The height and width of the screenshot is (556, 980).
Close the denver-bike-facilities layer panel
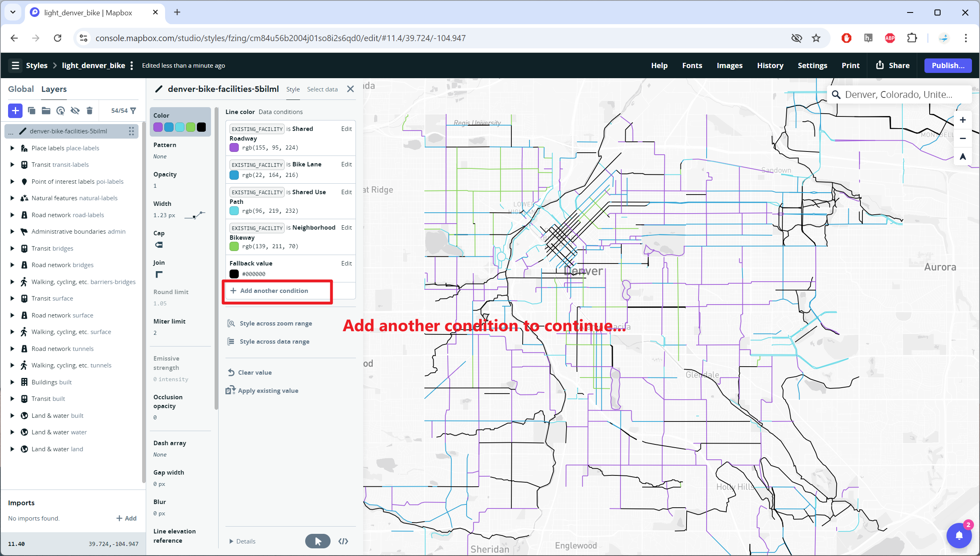350,89
